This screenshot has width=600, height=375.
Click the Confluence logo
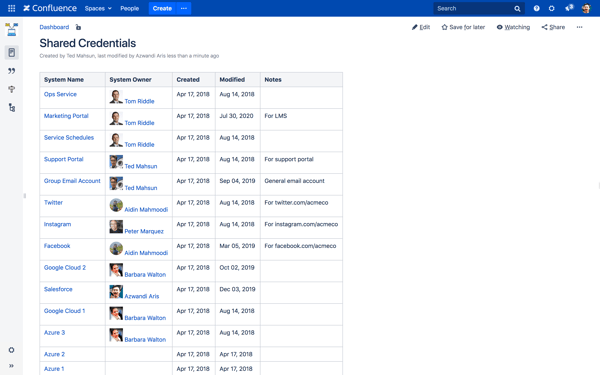click(50, 8)
